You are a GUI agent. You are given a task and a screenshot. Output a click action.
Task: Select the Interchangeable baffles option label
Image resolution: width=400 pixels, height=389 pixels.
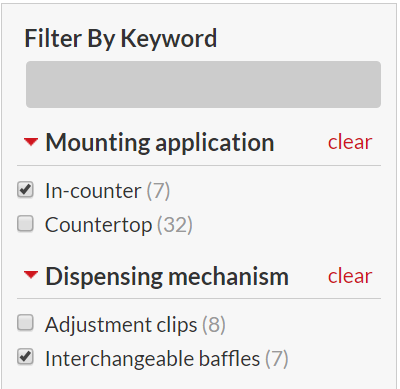[153, 359]
